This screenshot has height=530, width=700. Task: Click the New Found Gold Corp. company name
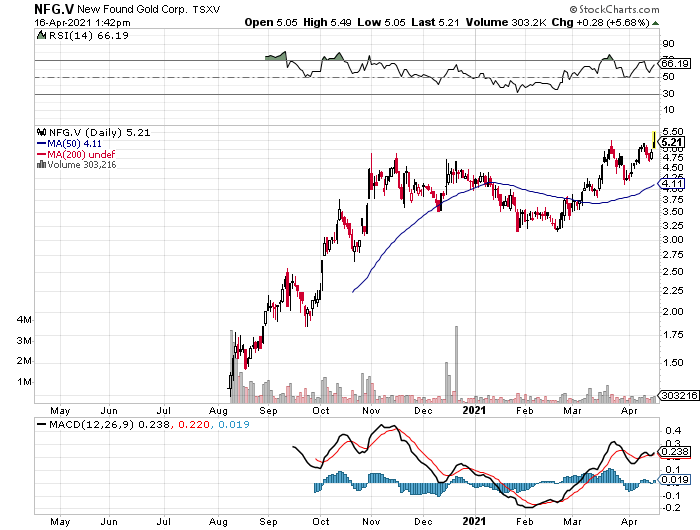(x=133, y=9)
